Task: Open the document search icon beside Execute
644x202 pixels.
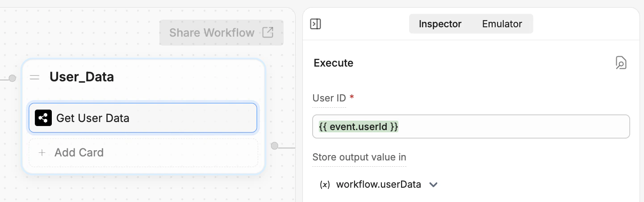Action: [x=621, y=63]
